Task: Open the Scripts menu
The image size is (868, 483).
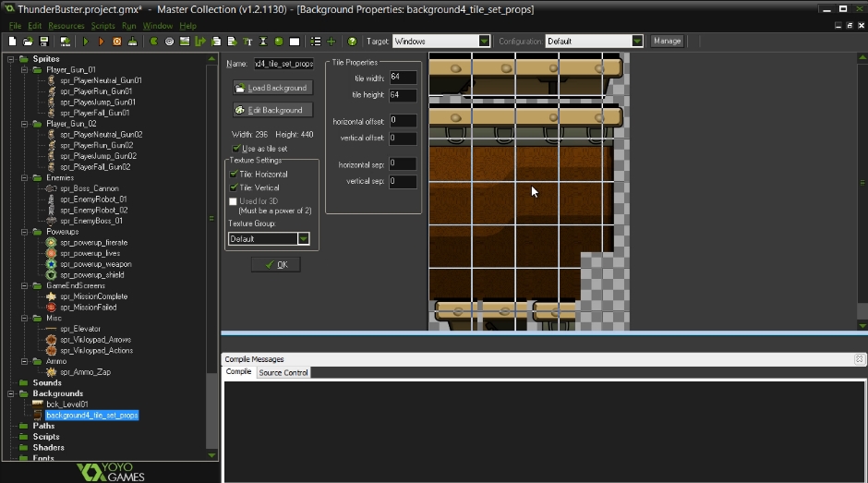Action: [103, 26]
